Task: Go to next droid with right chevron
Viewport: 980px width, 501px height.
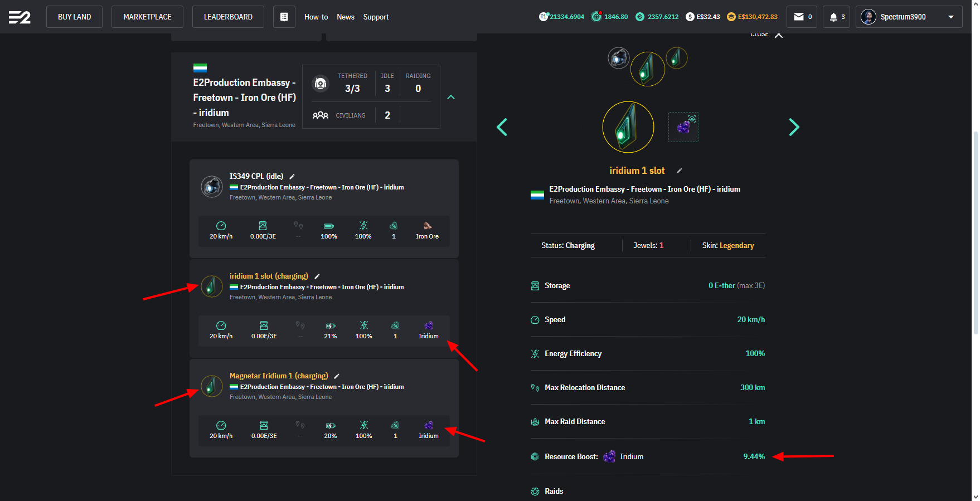Action: [794, 127]
